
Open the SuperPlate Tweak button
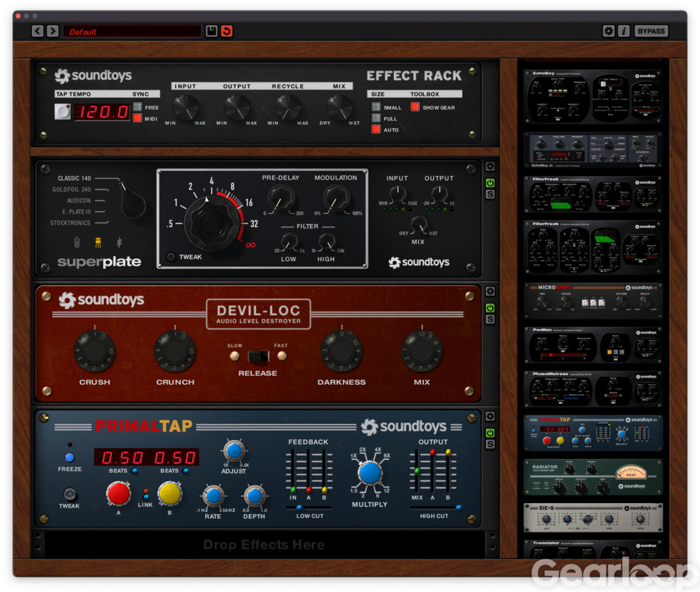(x=171, y=257)
